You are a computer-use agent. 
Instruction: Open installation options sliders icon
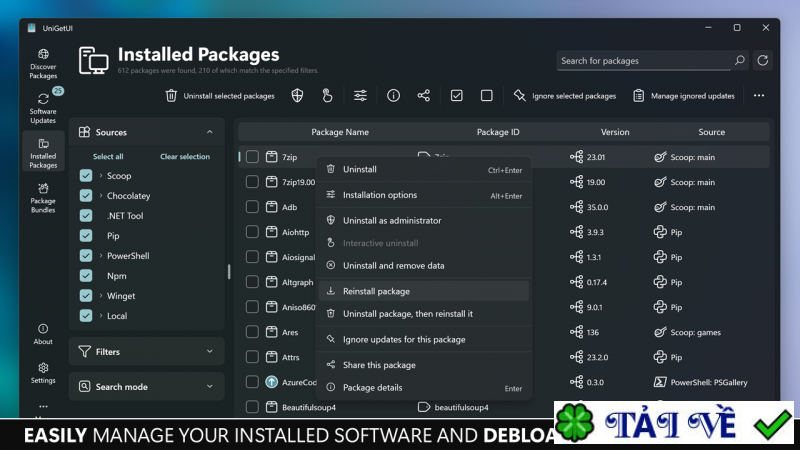tap(360, 96)
